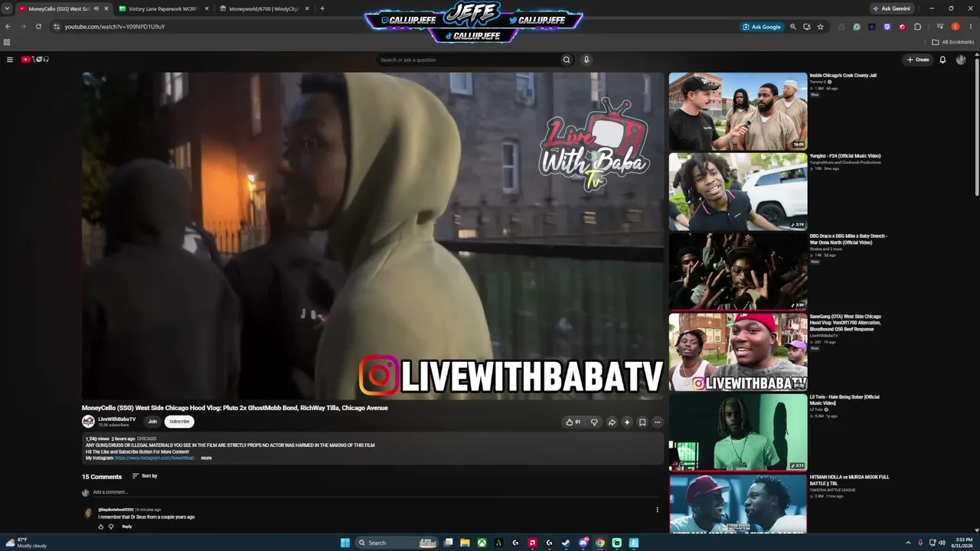Click the video player to pause
Viewport: 980px width, 551px height.
point(373,236)
